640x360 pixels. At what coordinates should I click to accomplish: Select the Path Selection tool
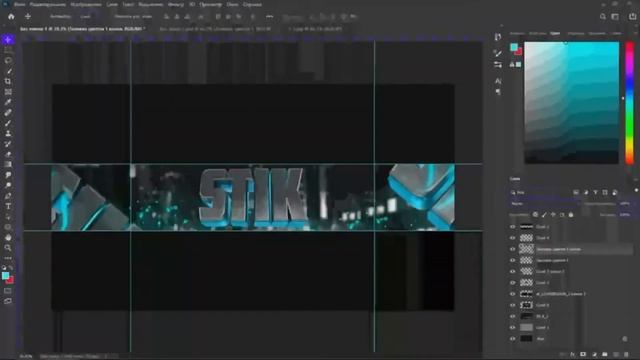(x=8, y=217)
